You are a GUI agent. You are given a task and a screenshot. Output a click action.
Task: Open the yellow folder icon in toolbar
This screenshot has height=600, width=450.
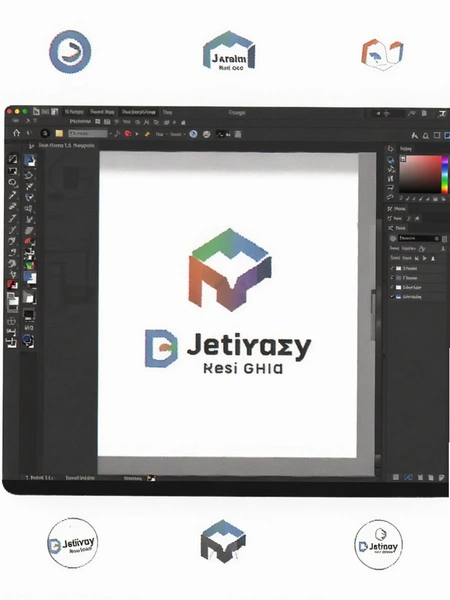tap(59, 133)
